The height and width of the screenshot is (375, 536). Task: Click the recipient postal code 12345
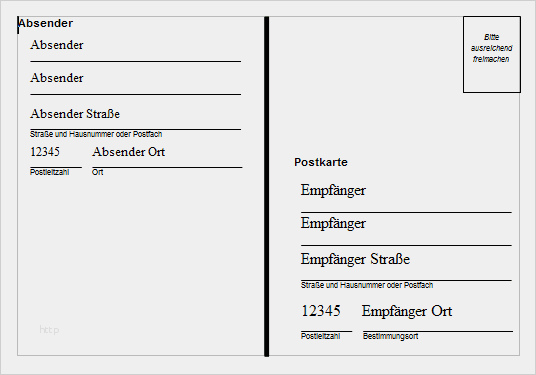pyautogui.click(x=321, y=311)
